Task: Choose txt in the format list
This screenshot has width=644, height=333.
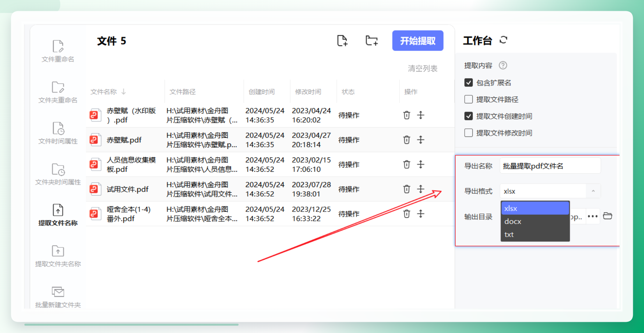Action: click(x=535, y=235)
